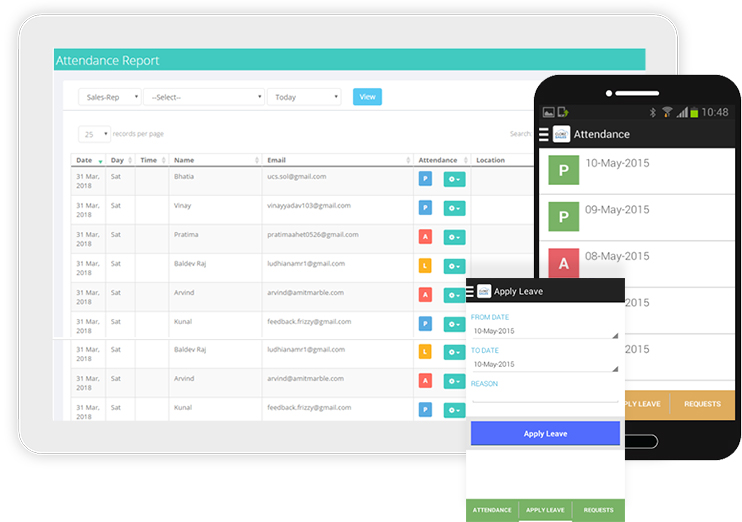The width and height of the screenshot is (742, 522).
Task: Tap signal strength icon in phone status bar
Action: tap(682, 112)
